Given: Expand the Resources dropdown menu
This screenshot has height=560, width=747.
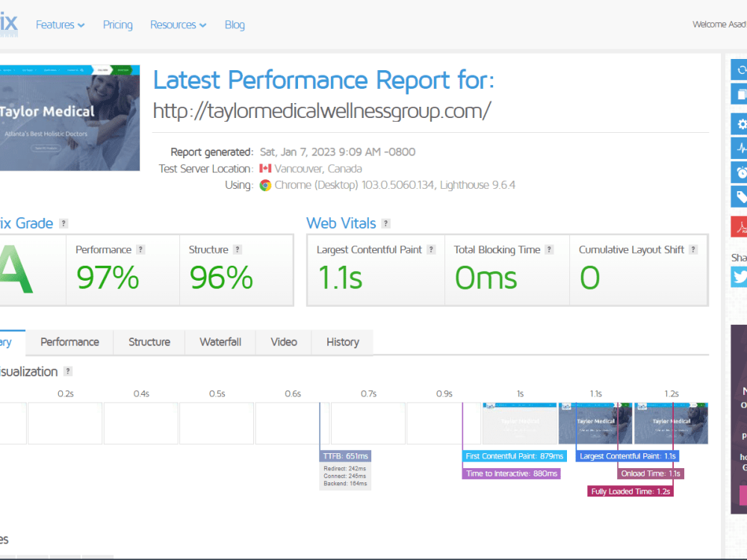Looking at the screenshot, I should point(179,25).
